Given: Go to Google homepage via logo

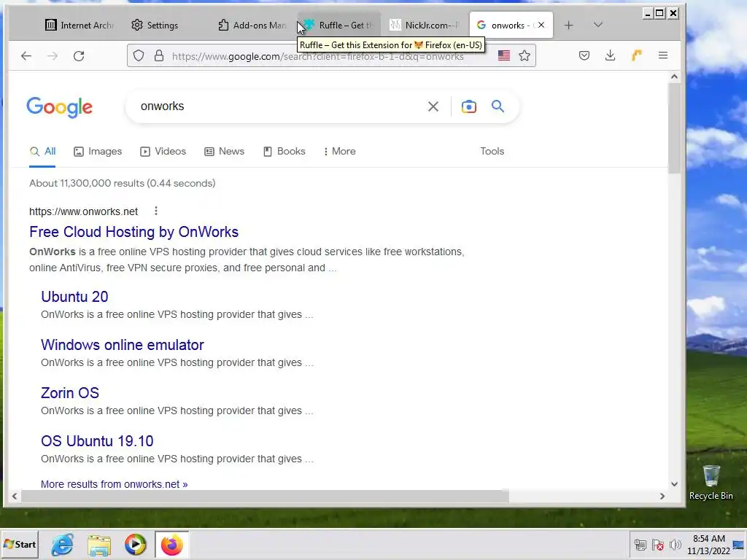Looking at the screenshot, I should coord(60,107).
